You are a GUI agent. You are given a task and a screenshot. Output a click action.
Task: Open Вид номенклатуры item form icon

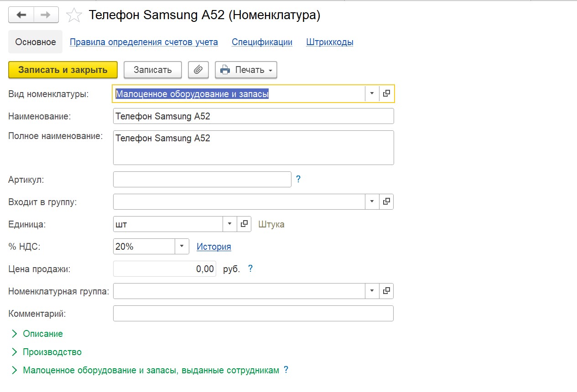click(x=386, y=93)
